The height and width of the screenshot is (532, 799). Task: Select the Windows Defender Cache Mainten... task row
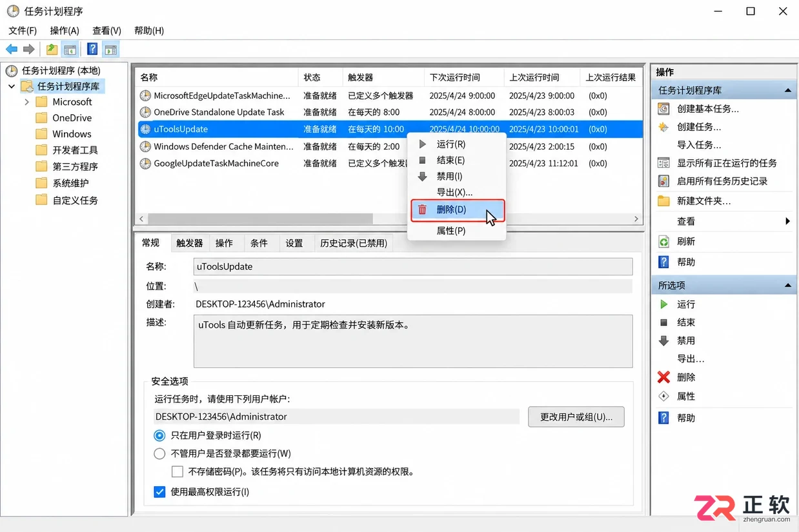(389, 146)
